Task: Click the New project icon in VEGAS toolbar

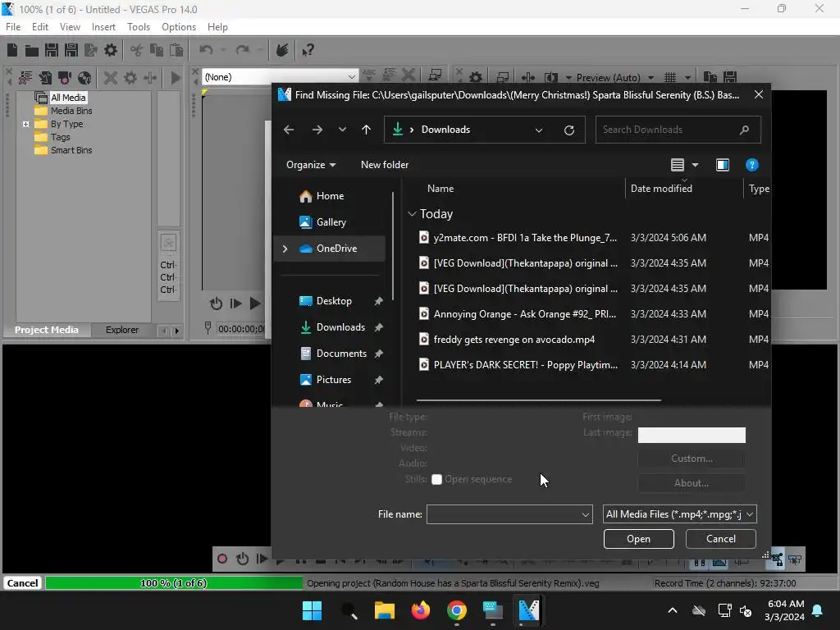Action: (x=12, y=50)
